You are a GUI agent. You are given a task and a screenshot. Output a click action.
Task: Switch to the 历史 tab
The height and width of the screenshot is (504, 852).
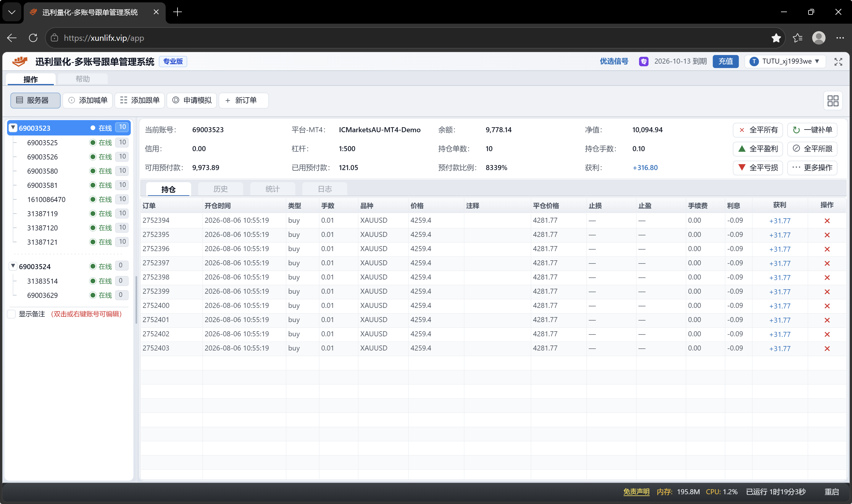coord(220,189)
